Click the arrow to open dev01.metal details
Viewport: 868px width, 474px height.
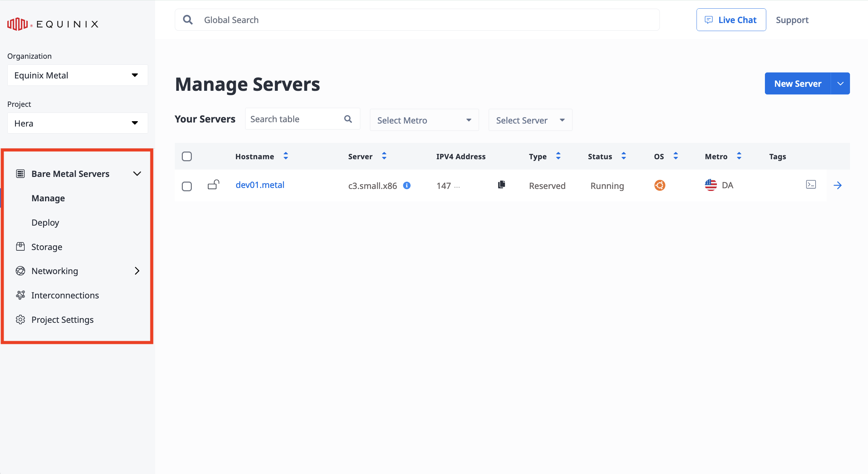[837, 185]
